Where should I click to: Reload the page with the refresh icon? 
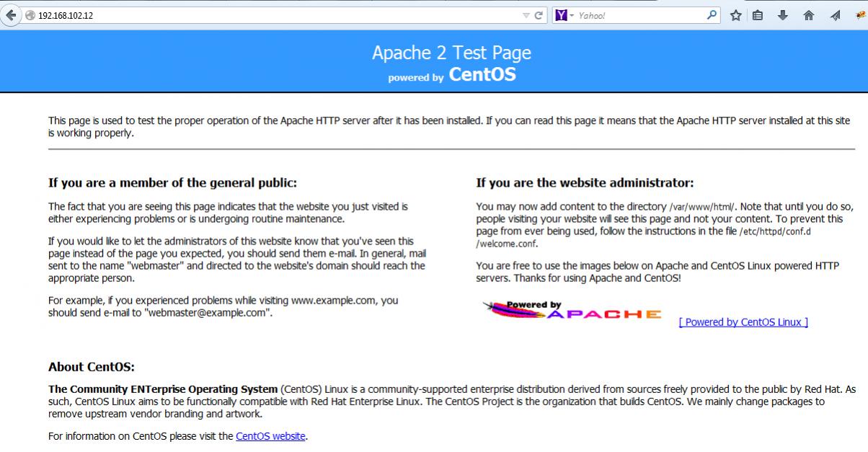coord(539,15)
